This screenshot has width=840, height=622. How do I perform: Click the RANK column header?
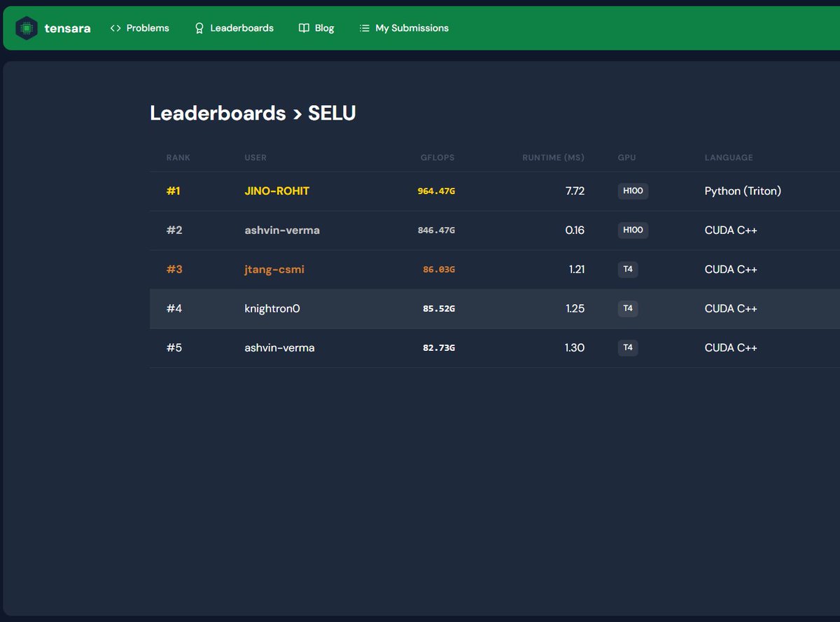point(178,158)
